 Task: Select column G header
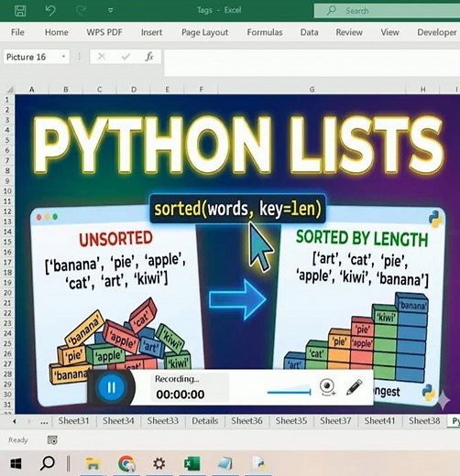pos(312,90)
